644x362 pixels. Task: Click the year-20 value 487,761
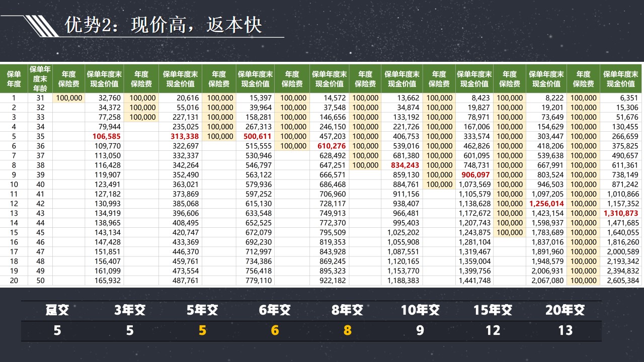[185, 281]
